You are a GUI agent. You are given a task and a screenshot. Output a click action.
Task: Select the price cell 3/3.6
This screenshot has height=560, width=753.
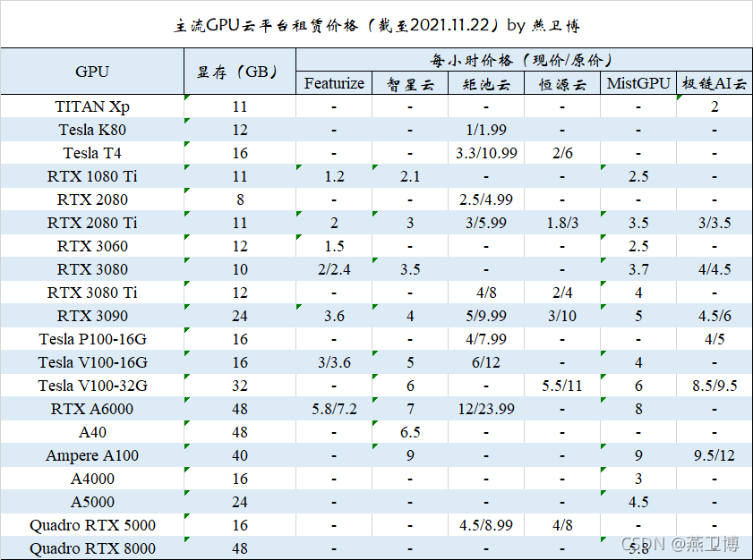point(334,362)
